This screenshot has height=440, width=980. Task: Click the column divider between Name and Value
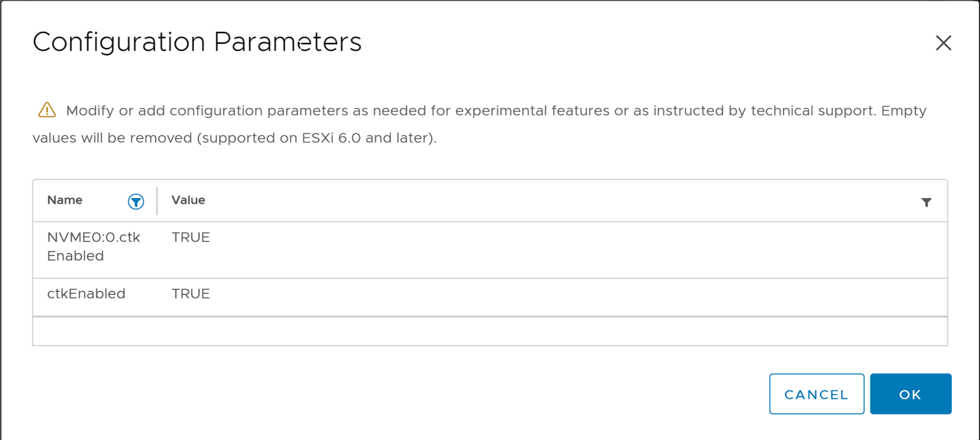pyautogui.click(x=156, y=201)
